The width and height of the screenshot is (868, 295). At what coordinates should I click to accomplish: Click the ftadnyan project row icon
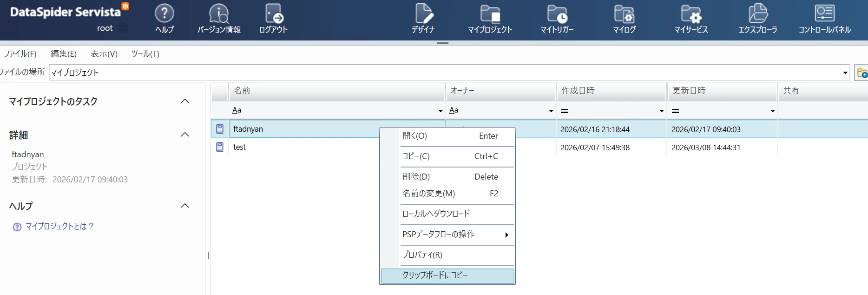pos(220,129)
